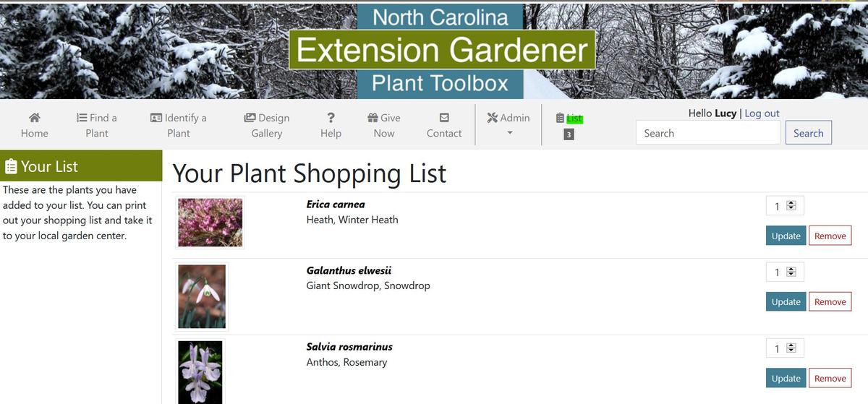This screenshot has height=404, width=868.
Task: Click the Log out link
Action: pyautogui.click(x=762, y=113)
